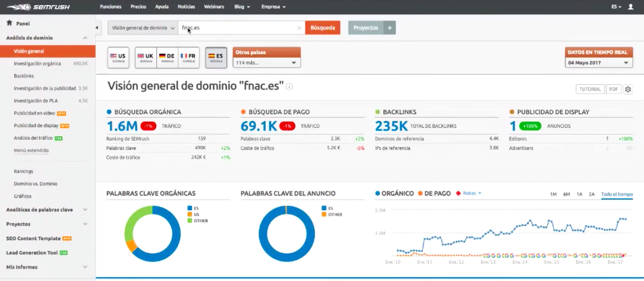Open the Webinars menu

pyautogui.click(x=214, y=7)
